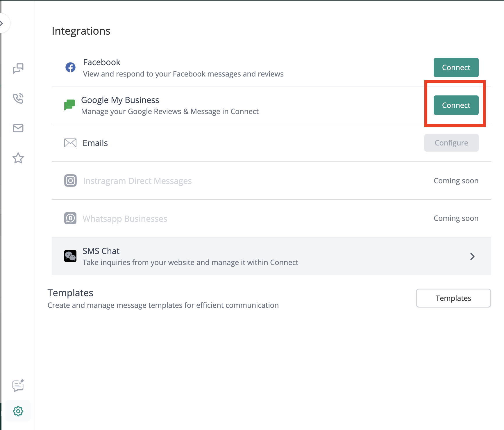Click the Facebook messages and reviews description
The height and width of the screenshot is (430, 504).
click(x=183, y=74)
